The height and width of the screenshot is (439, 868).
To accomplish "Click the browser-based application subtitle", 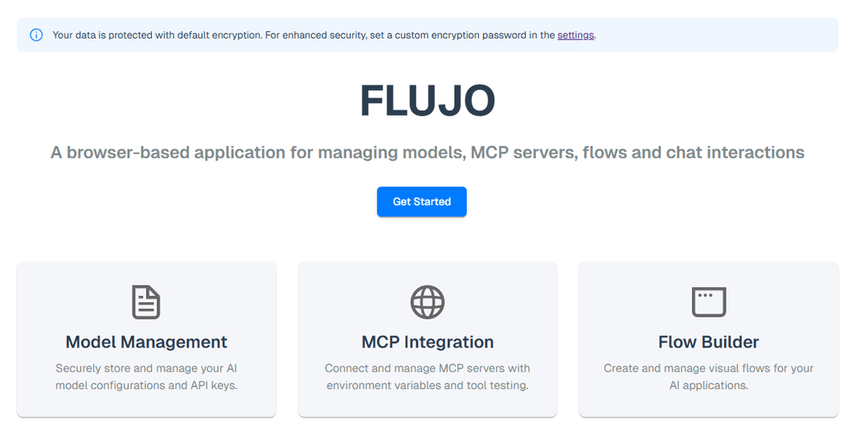I will click(428, 152).
